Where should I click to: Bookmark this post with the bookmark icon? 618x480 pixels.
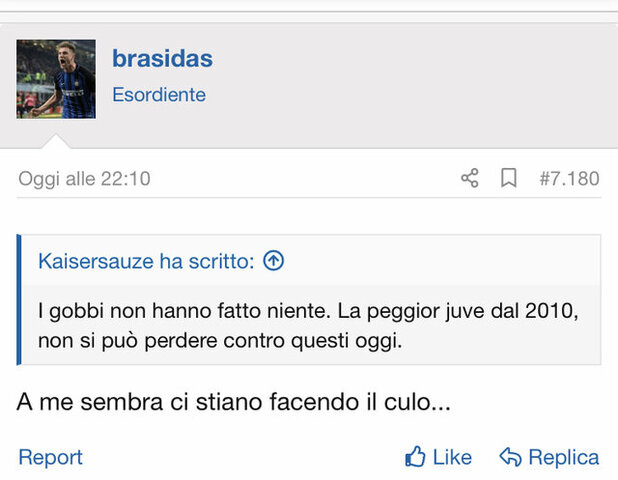pyautogui.click(x=508, y=178)
